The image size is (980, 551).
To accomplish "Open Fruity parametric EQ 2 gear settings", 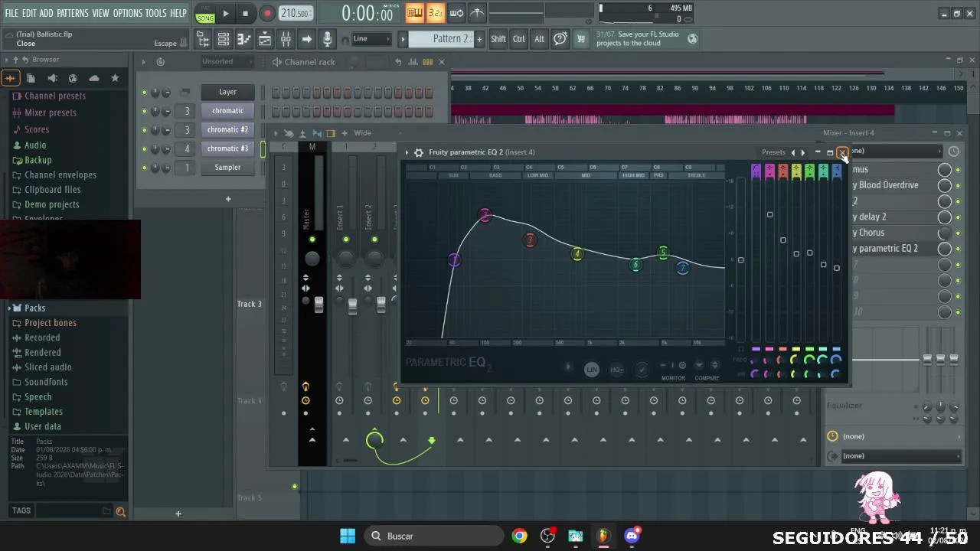I will click(419, 152).
